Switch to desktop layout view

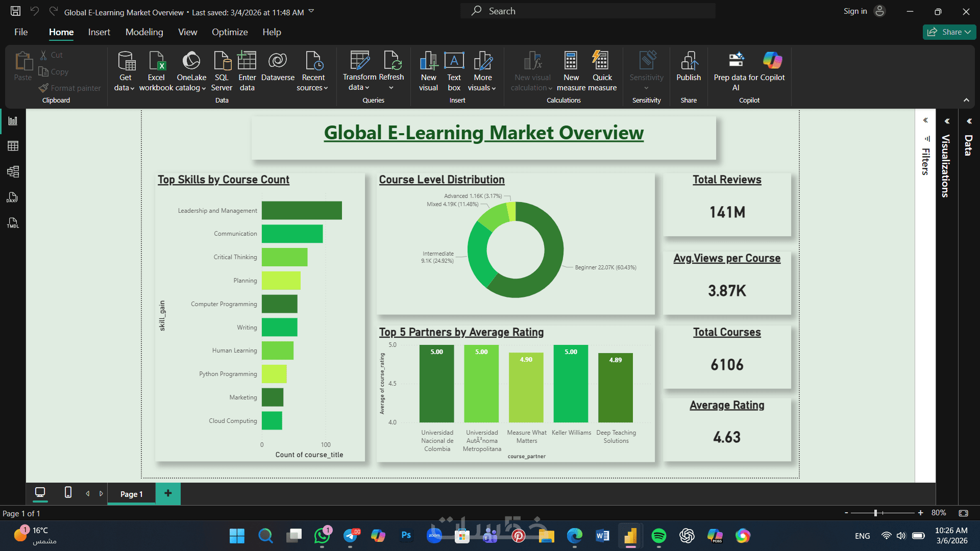pos(40,492)
